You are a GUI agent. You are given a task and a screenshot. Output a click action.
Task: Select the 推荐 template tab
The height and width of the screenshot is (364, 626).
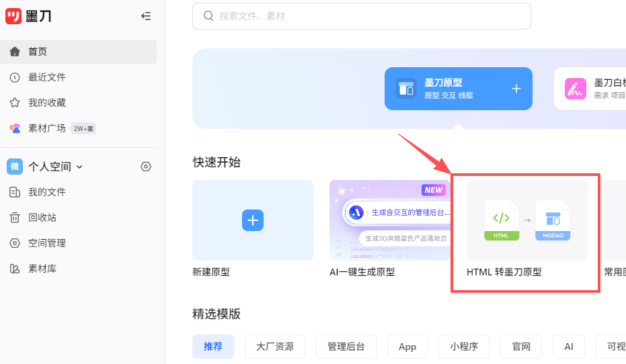[x=213, y=347]
